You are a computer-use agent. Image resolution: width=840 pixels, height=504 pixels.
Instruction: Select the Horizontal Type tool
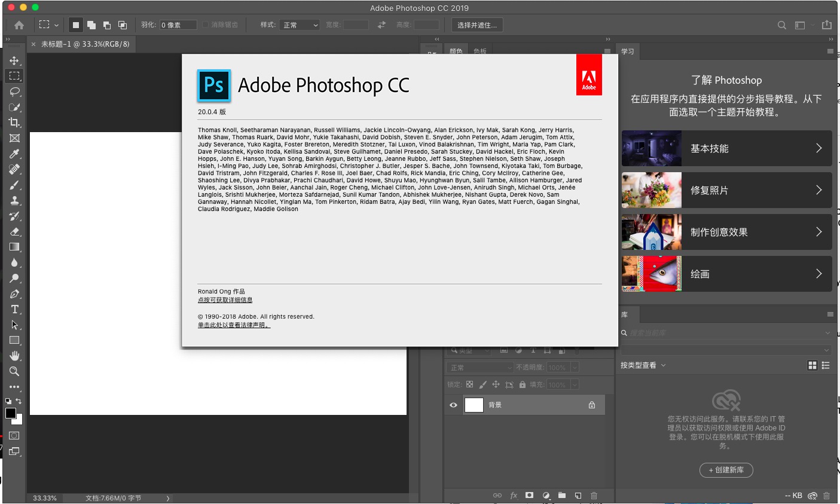tap(14, 309)
